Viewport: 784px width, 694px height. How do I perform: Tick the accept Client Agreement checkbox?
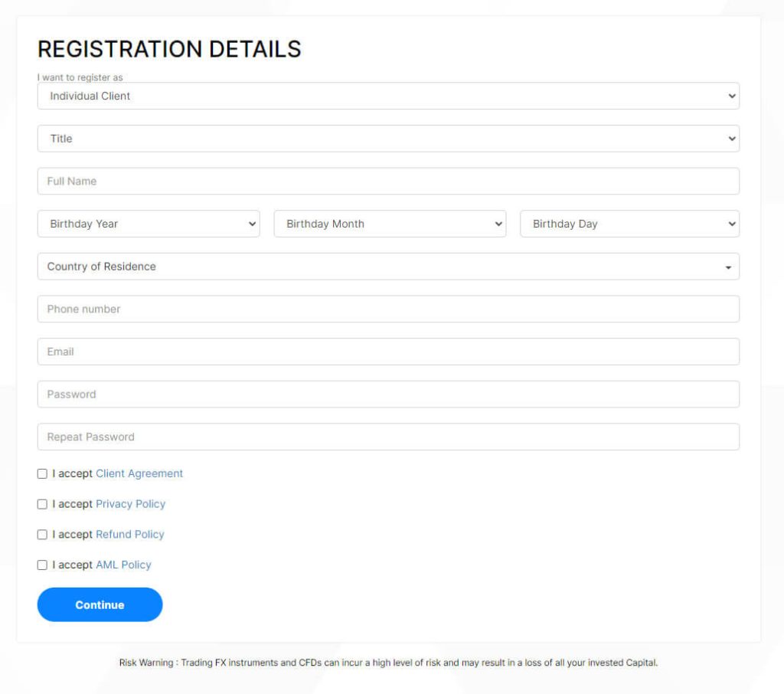tap(43, 474)
